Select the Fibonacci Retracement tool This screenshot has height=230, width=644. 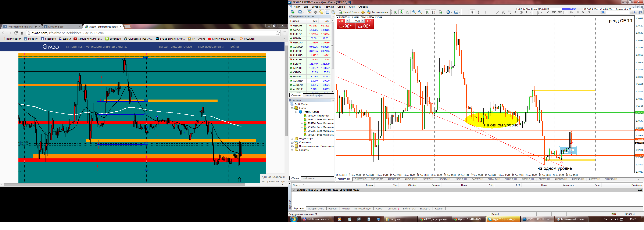509,12
